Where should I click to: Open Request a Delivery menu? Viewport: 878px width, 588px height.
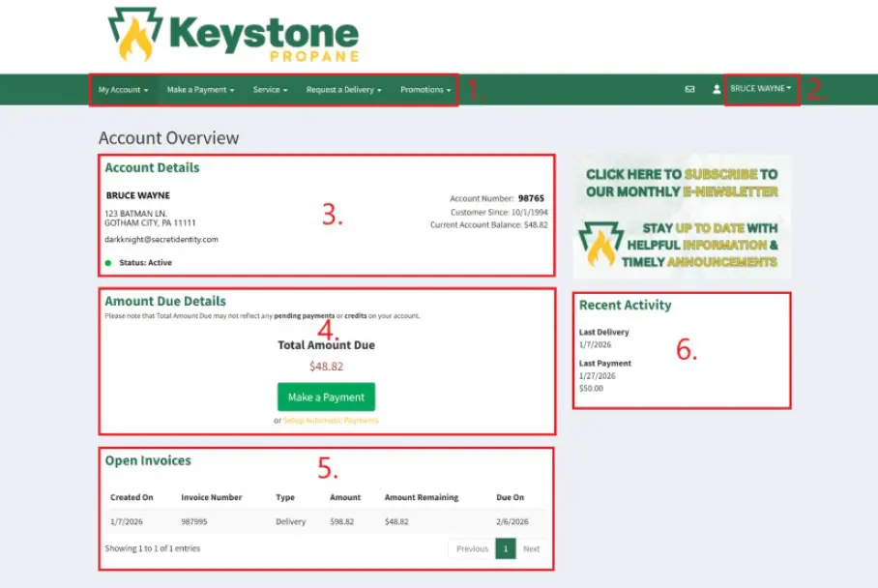[343, 90]
